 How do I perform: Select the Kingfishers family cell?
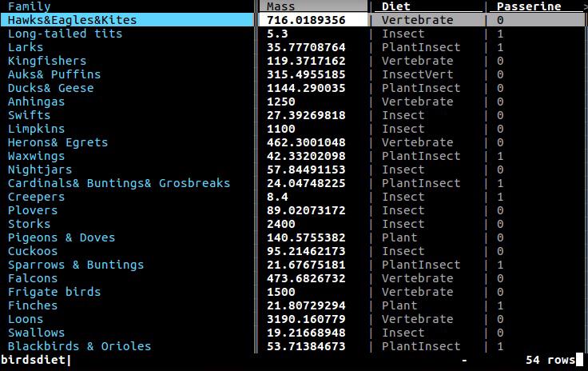pyautogui.click(x=47, y=61)
